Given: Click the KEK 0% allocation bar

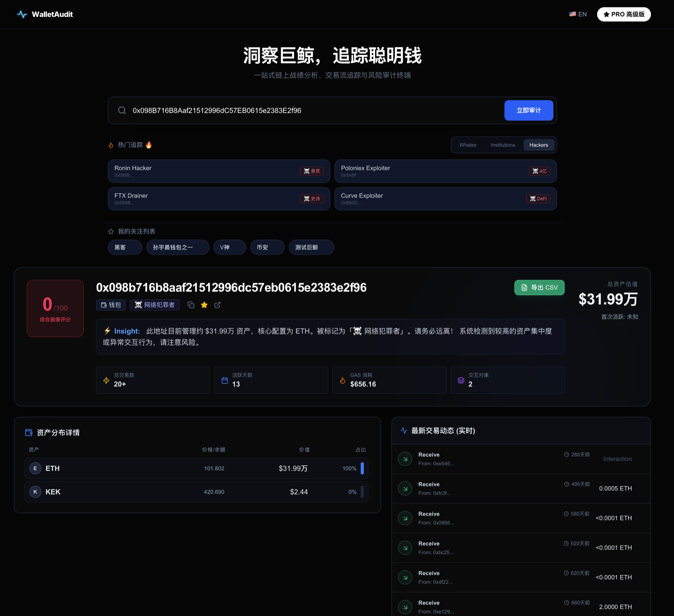Looking at the screenshot, I should 362,492.
